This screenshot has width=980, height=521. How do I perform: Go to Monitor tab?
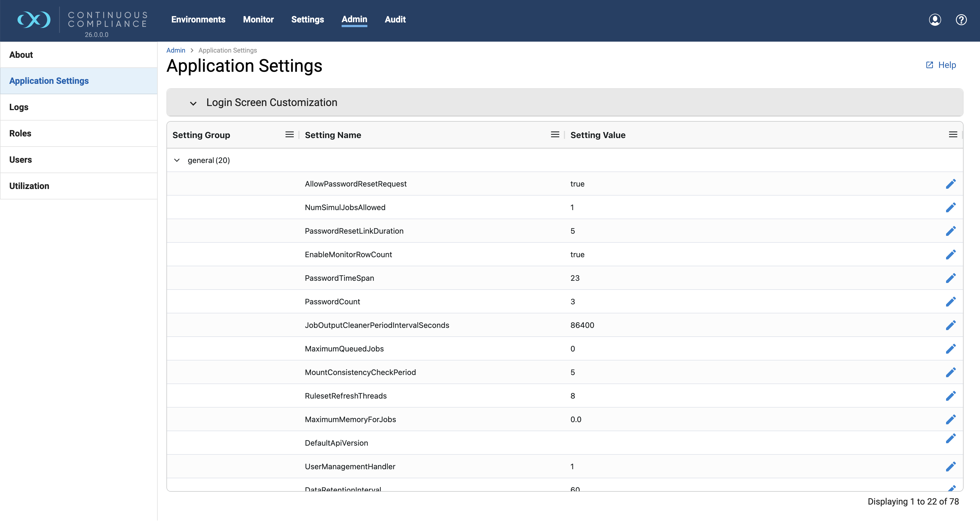pos(258,19)
